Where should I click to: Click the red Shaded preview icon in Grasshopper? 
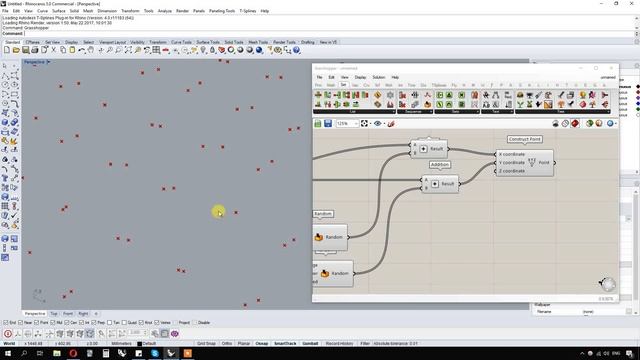click(x=575, y=123)
